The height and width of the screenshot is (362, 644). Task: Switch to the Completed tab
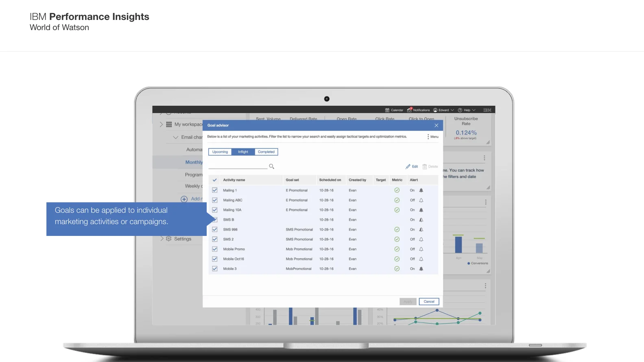(x=266, y=152)
